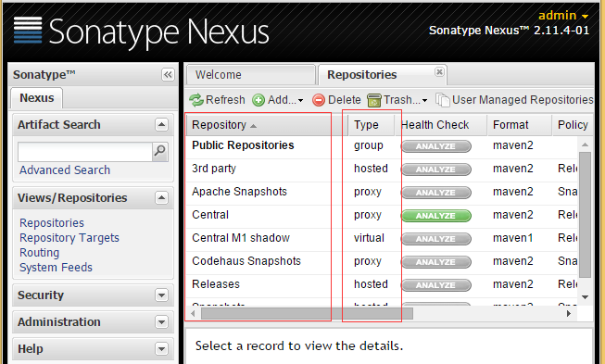
Task: Sort by the Type column header
Action: point(372,125)
